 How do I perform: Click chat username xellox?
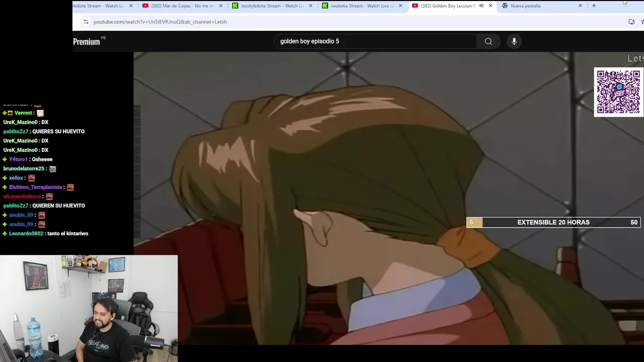click(16, 178)
